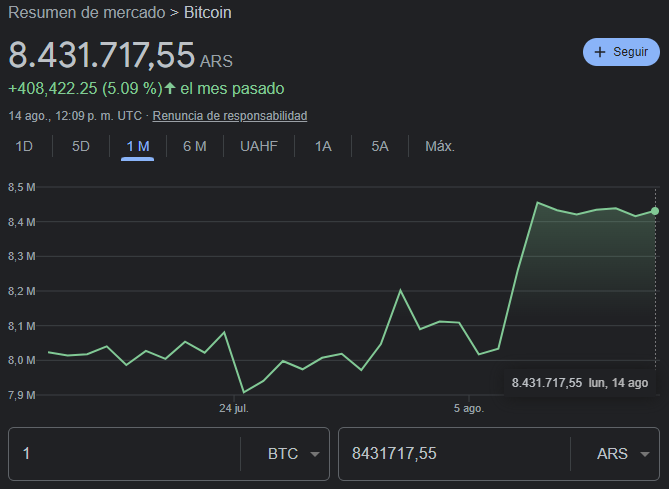Screen dimensions: 669x489
Task: Click the +408,422.25 (5.09 %) change text
Action: (85, 89)
